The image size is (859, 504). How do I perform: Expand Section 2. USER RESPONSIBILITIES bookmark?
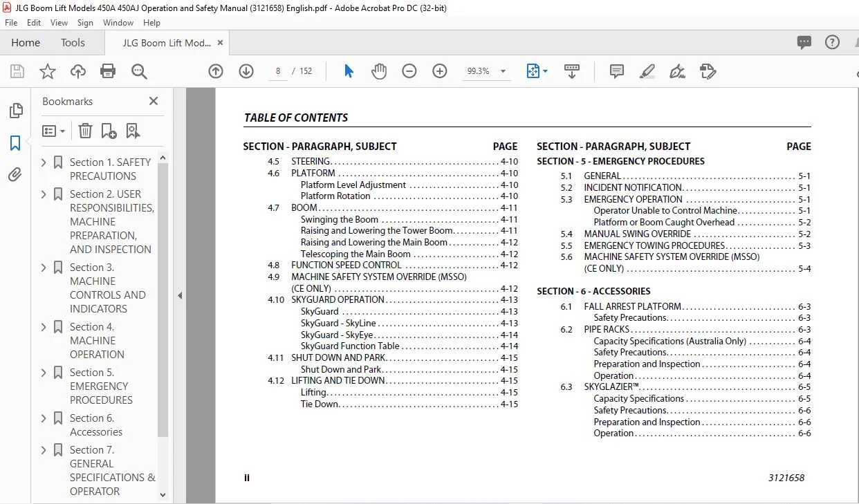coord(44,194)
